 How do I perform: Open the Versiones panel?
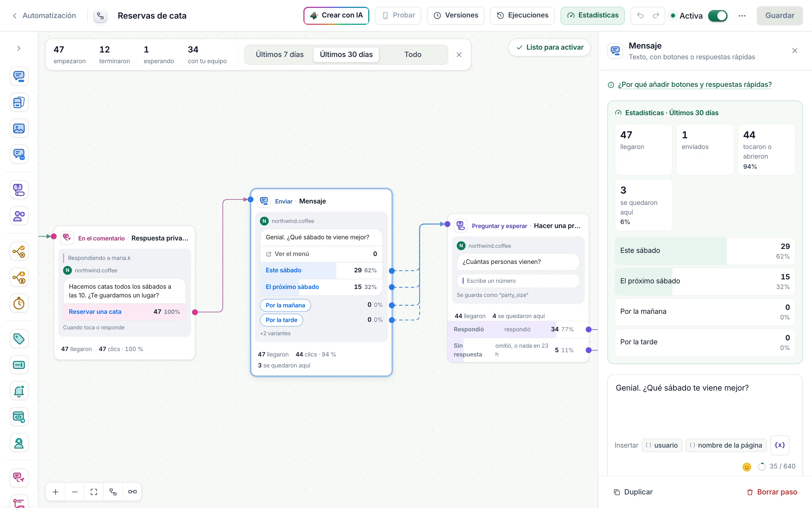455,16
